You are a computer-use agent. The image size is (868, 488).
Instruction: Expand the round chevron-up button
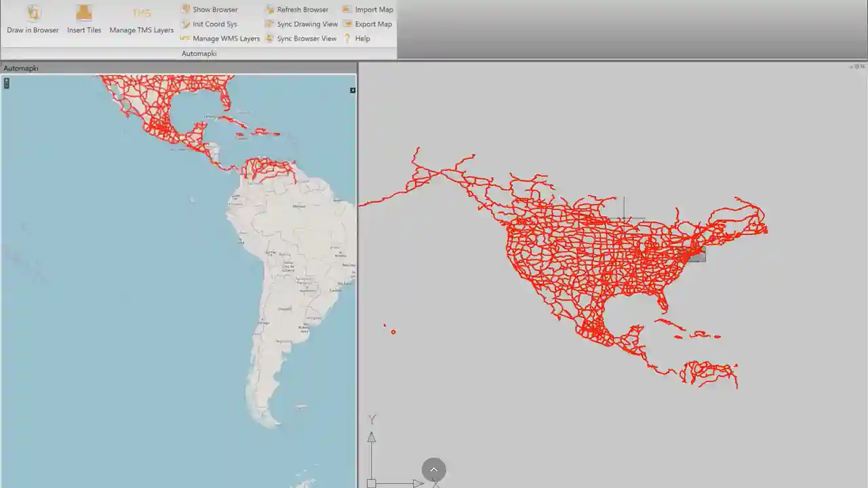tap(434, 470)
